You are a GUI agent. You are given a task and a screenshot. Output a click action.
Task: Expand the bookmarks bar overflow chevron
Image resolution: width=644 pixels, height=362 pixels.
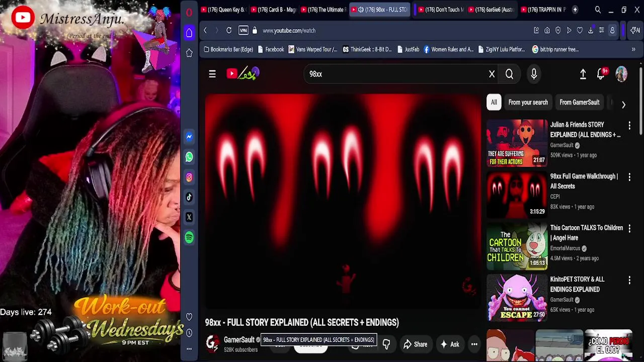pos(633,49)
